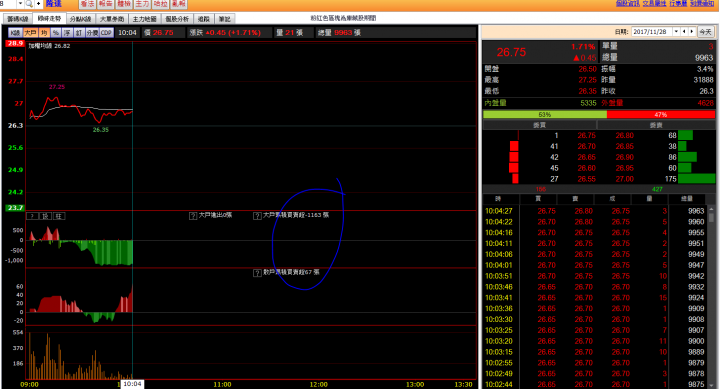
Task: Click the first top-right link 個股資訊
Action: tap(628, 4)
